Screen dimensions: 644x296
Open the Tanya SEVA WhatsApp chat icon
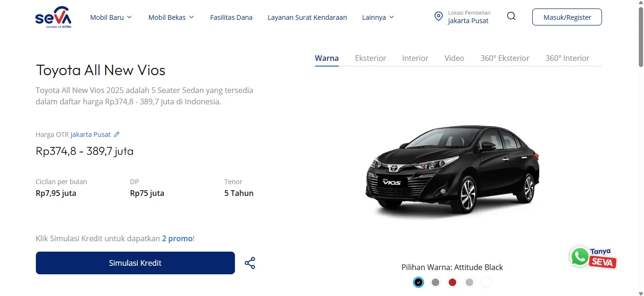click(579, 257)
